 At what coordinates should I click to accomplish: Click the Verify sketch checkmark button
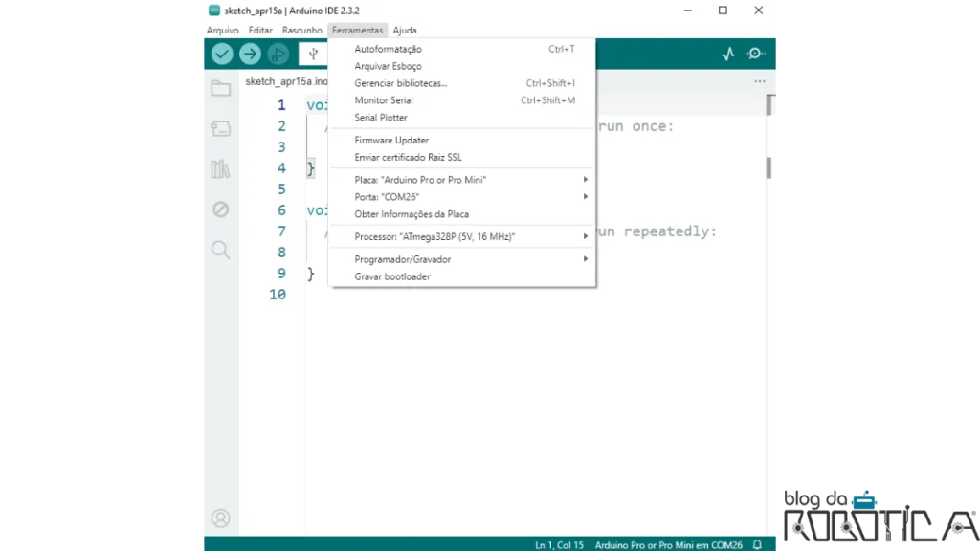tap(222, 54)
